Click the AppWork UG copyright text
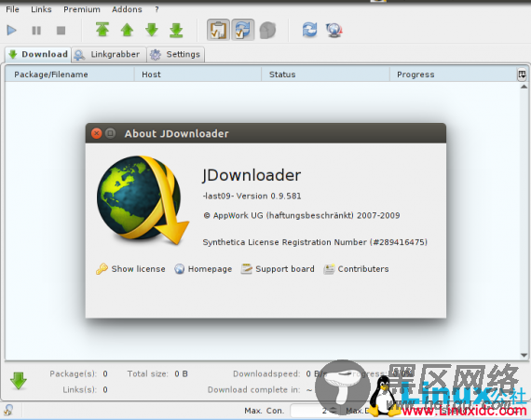Viewport: 531px width, 420px height. (302, 215)
